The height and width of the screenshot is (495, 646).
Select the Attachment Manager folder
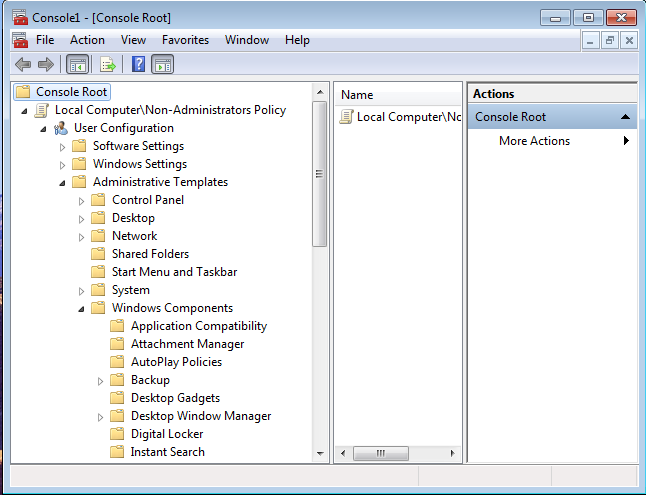coord(187,344)
